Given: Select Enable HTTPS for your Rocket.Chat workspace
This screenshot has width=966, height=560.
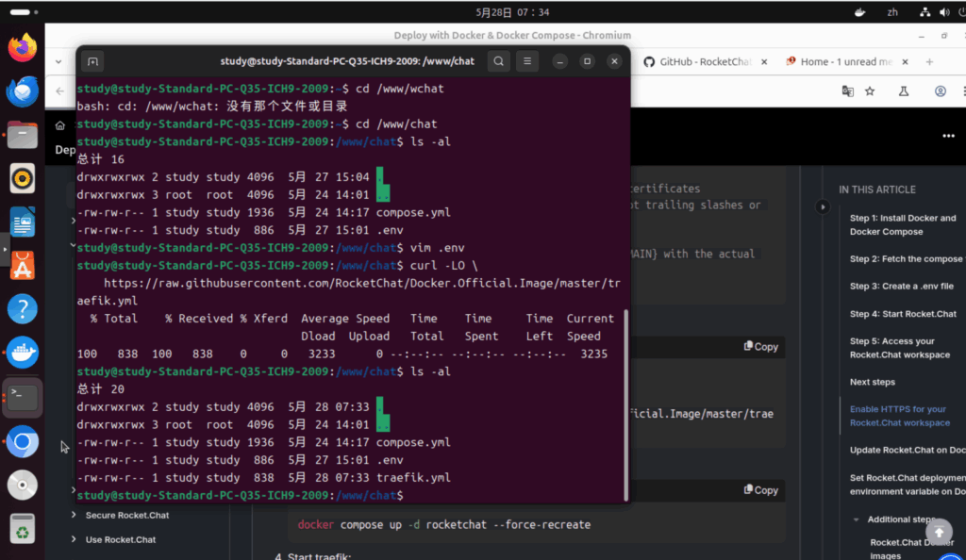Looking at the screenshot, I should (899, 416).
